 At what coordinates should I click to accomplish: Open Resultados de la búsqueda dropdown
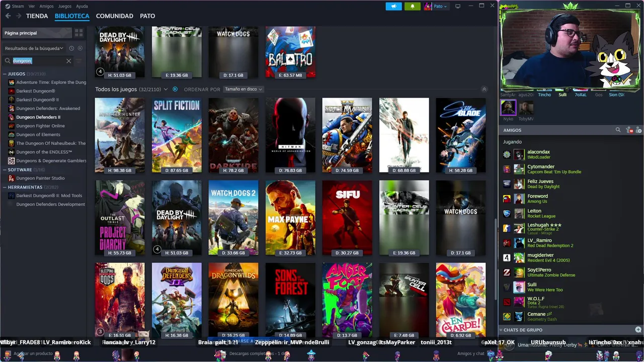pos(34,48)
